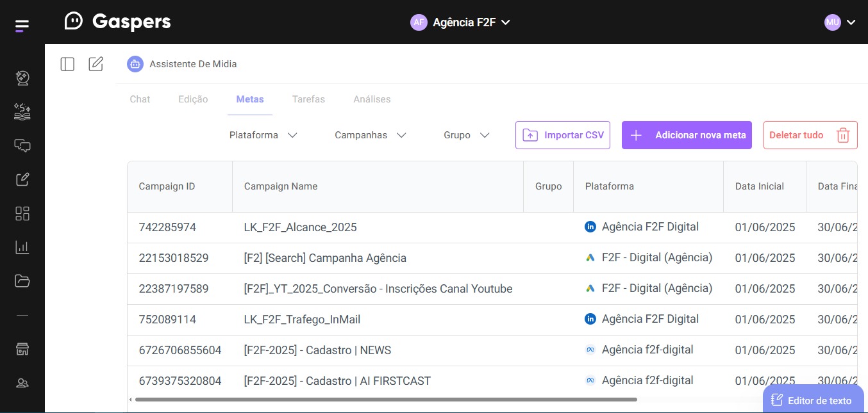Click the Adicionar nova meta button
Viewport: 868px width, 413px height.
pyautogui.click(x=687, y=135)
